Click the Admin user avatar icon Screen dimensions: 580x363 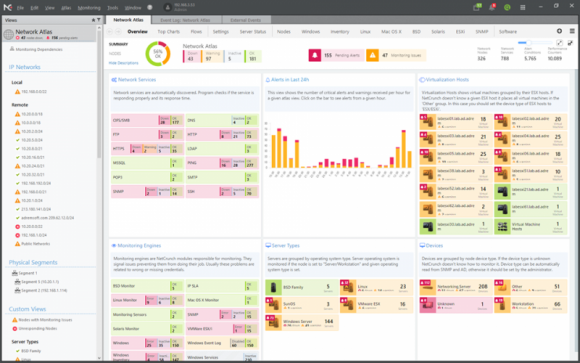[168, 7]
